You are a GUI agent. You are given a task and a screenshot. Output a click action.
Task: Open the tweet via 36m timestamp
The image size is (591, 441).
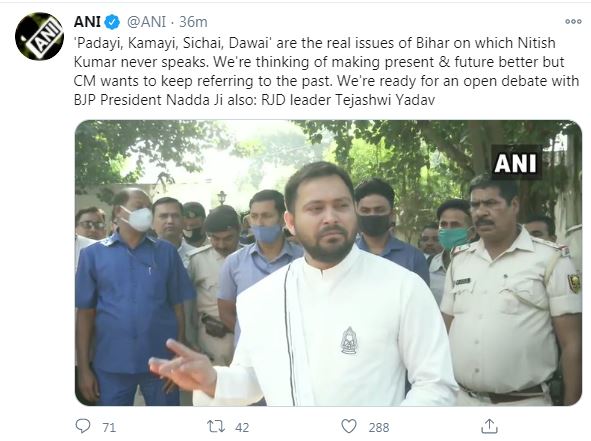(193, 22)
